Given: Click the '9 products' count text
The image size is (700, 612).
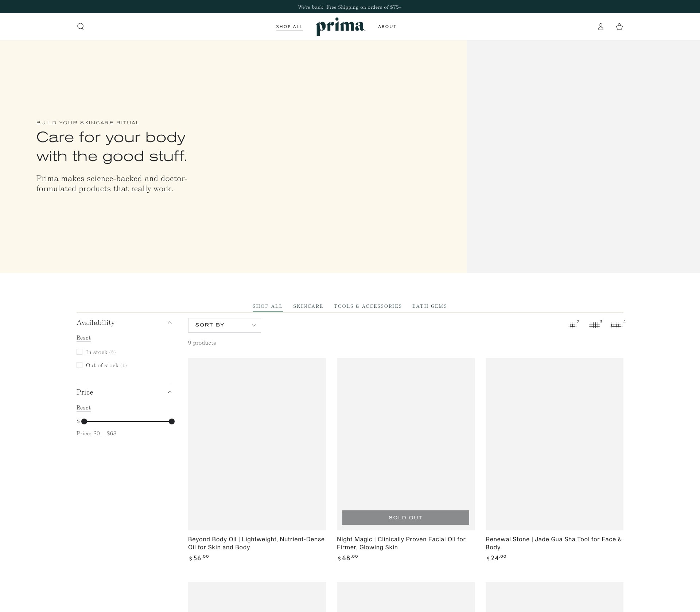Looking at the screenshot, I should [202, 343].
